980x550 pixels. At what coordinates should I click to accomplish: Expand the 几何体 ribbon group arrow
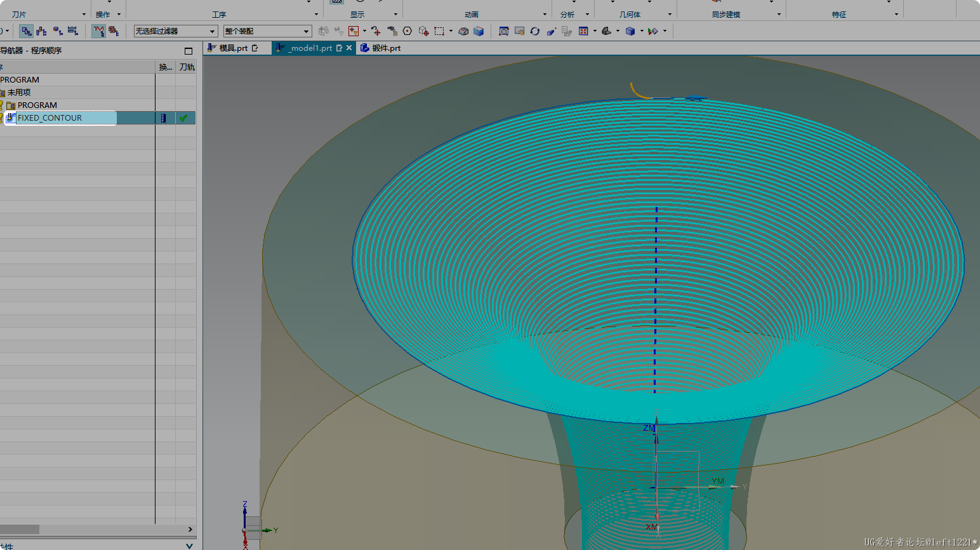pyautogui.click(x=670, y=15)
